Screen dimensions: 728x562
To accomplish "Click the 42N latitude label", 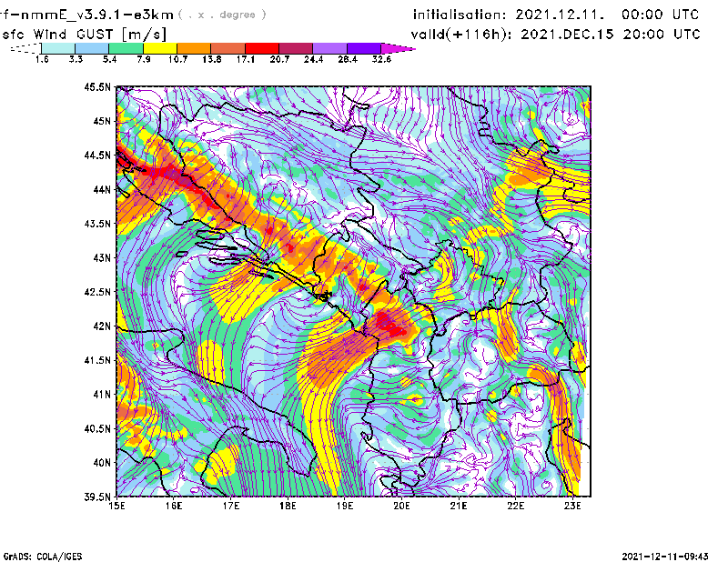I will point(102,326).
